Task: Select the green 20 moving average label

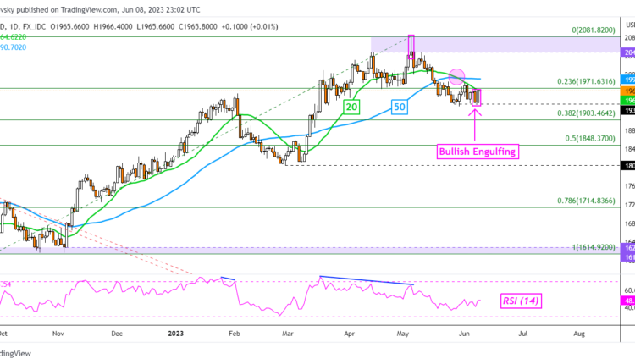Action: pyautogui.click(x=351, y=108)
